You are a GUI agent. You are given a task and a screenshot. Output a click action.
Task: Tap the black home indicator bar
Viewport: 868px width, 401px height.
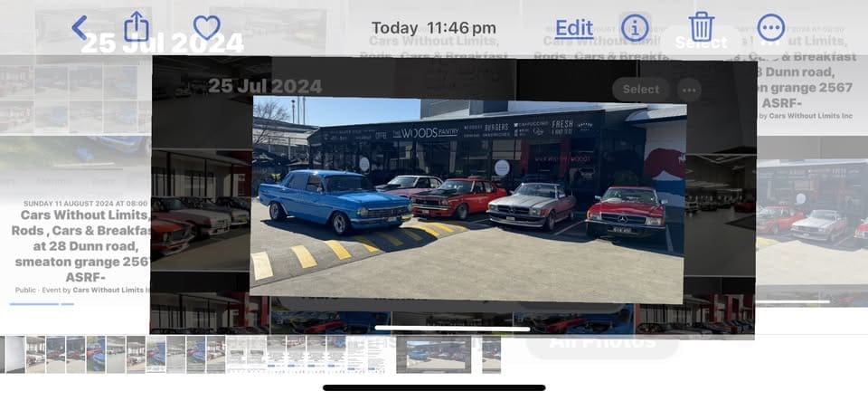point(434,387)
